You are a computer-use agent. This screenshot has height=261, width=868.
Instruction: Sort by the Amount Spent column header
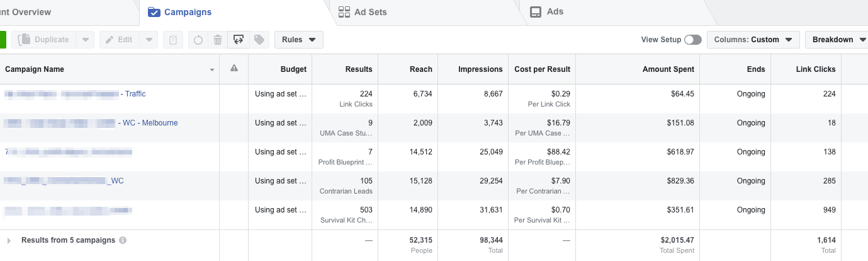tap(668, 69)
